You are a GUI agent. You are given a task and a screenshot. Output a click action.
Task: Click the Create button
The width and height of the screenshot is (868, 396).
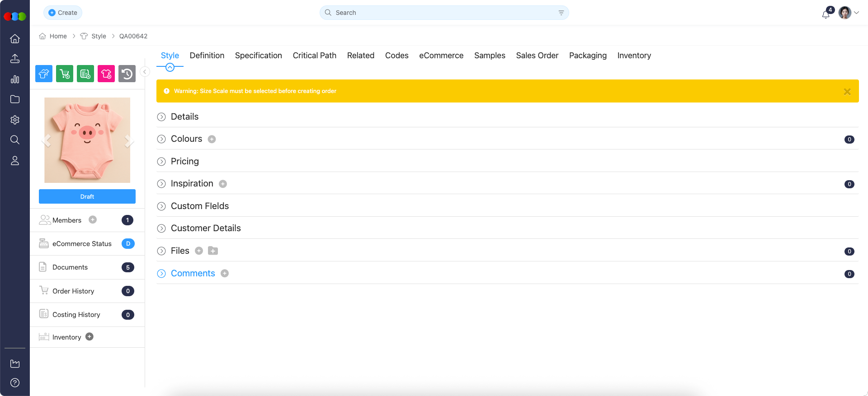coord(63,13)
